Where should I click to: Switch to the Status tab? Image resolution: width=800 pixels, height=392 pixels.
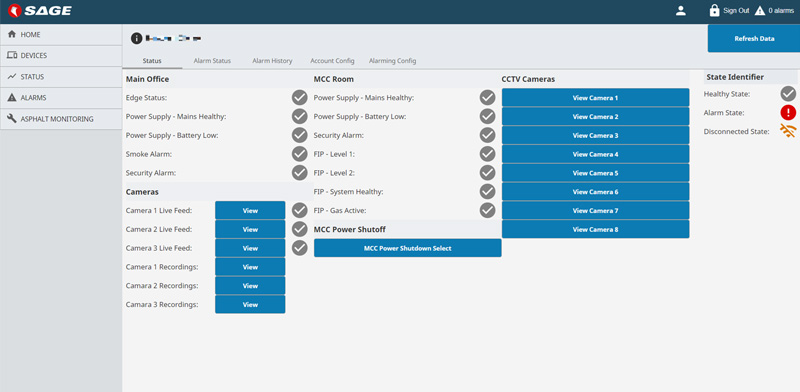pos(152,61)
